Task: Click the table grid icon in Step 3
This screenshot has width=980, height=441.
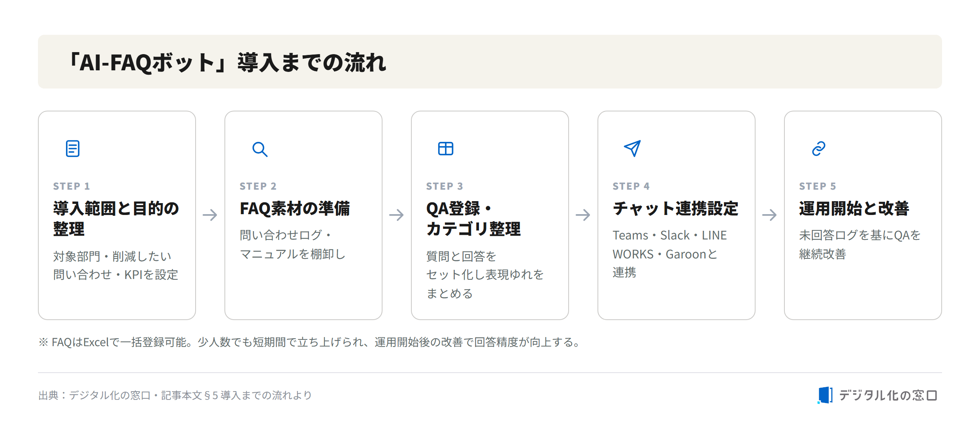Action: pyautogui.click(x=446, y=149)
